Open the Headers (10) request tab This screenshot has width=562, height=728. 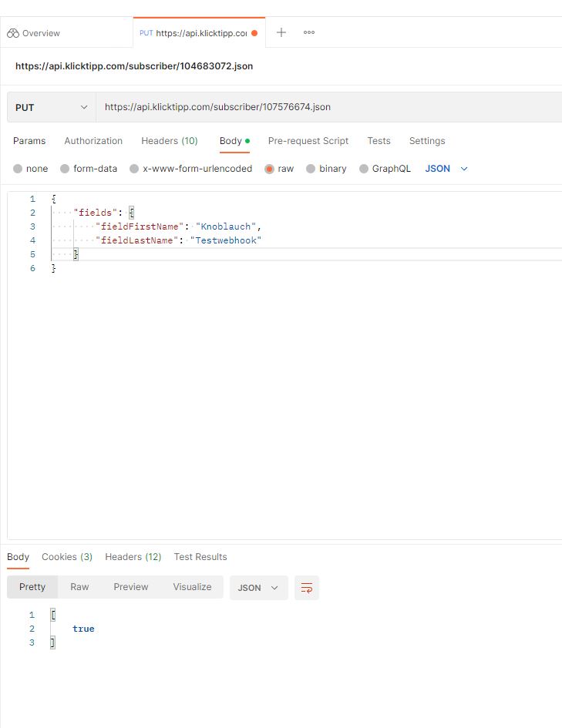pos(170,141)
